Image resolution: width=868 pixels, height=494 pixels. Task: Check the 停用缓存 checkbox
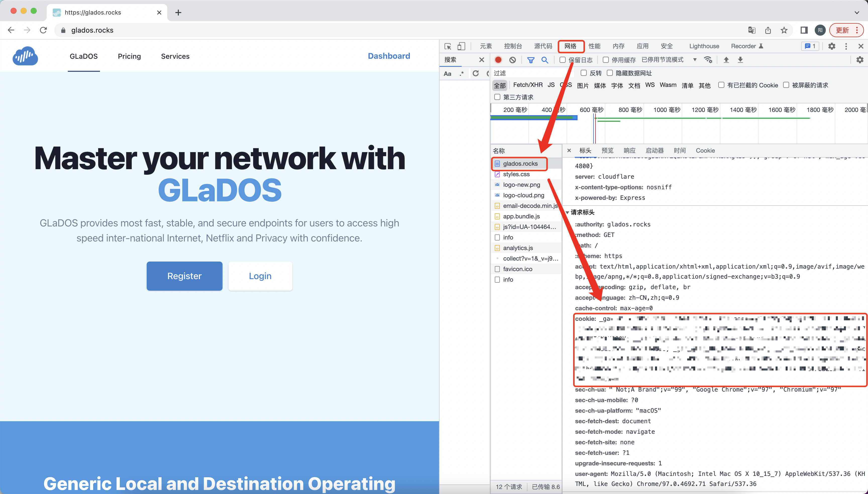click(606, 60)
